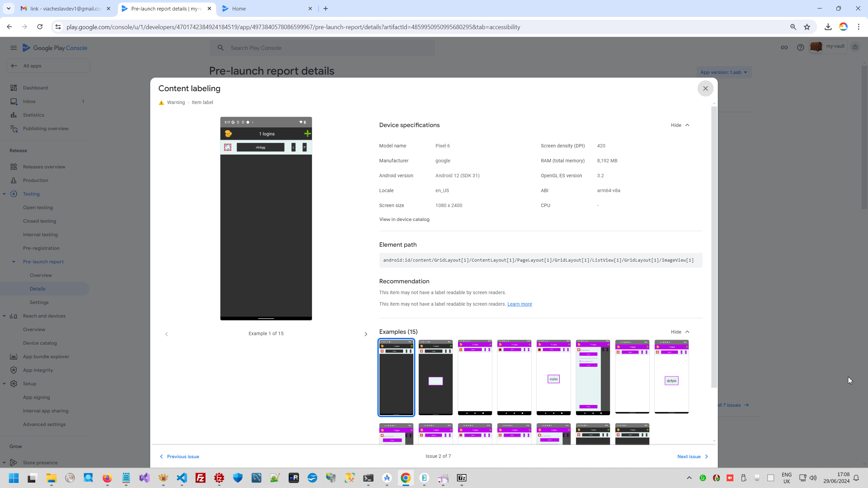Open Chrome downloads icon
The width and height of the screenshot is (868, 488).
(x=828, y=27)
